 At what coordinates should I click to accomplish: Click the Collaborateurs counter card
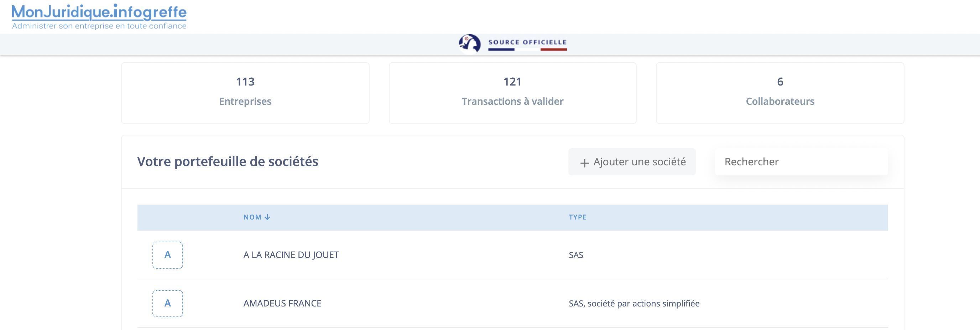779,93
